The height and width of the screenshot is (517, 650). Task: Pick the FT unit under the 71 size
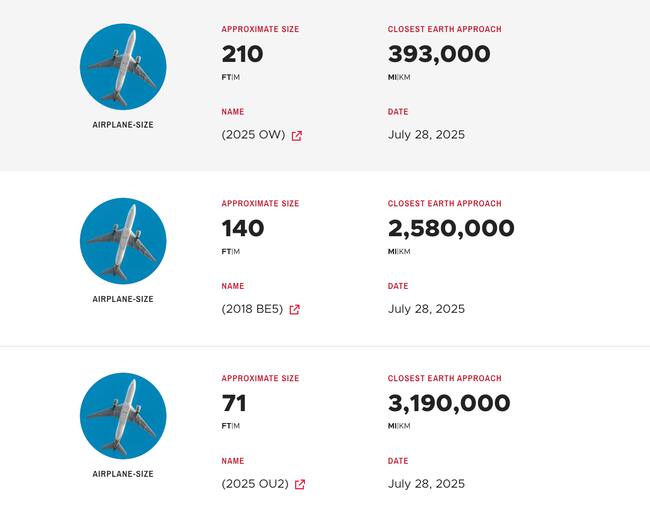pos(226,426)
